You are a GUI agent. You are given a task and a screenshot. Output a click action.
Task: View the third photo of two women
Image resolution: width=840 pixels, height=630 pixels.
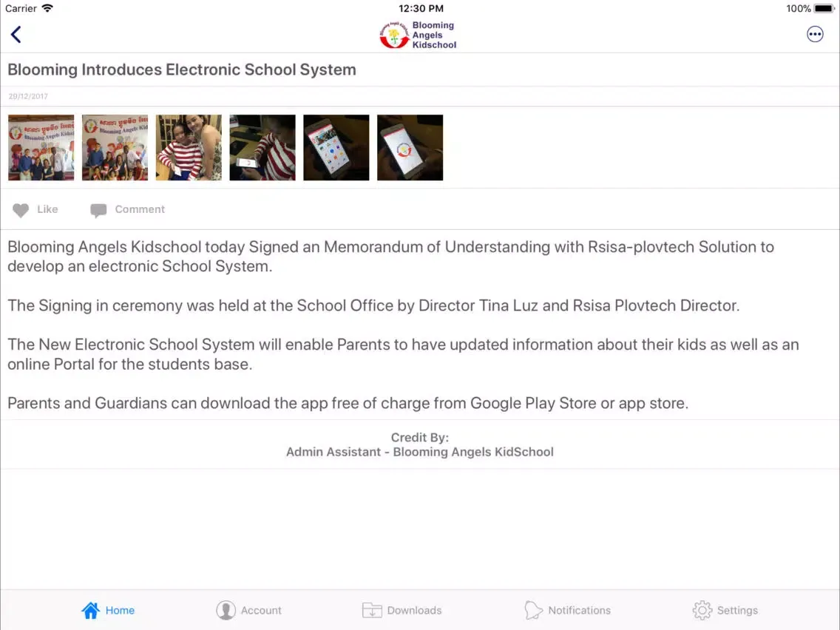(x=189, y=147)
